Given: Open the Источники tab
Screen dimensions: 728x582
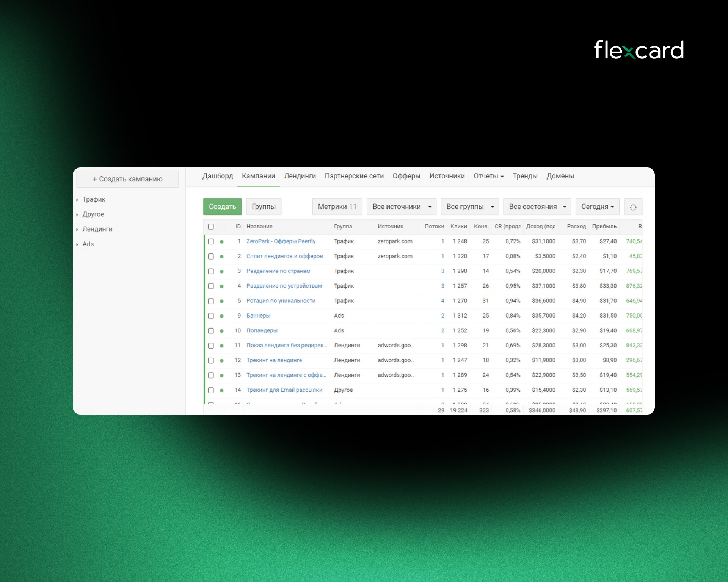Looking at the screenshot, I should pos(447,176).
